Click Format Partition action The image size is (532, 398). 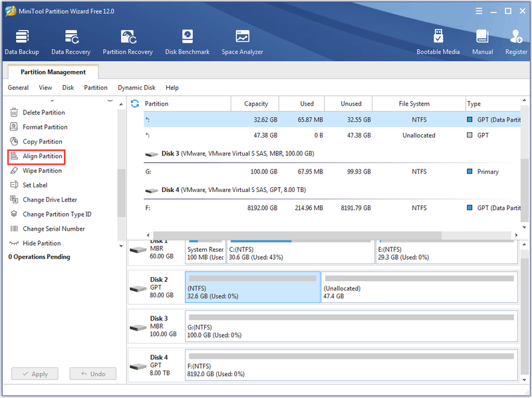[45, 127]
